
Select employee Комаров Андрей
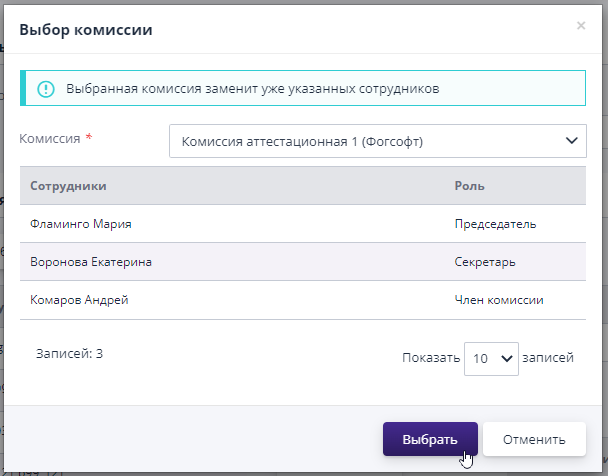(x=79, y=300)
